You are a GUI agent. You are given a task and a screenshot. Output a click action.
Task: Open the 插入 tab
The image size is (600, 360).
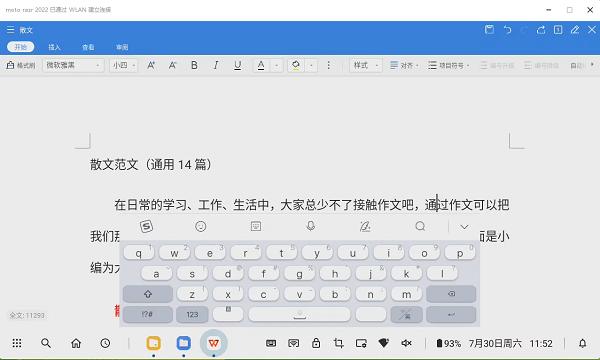[54, 47]
